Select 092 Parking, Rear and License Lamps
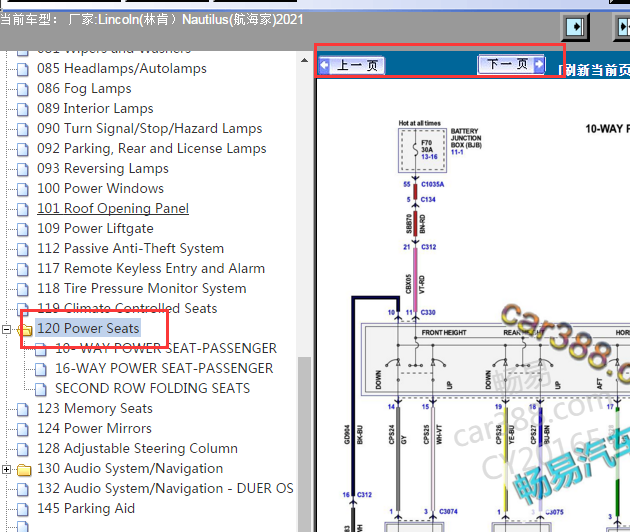630x532 pixels. 151,149
